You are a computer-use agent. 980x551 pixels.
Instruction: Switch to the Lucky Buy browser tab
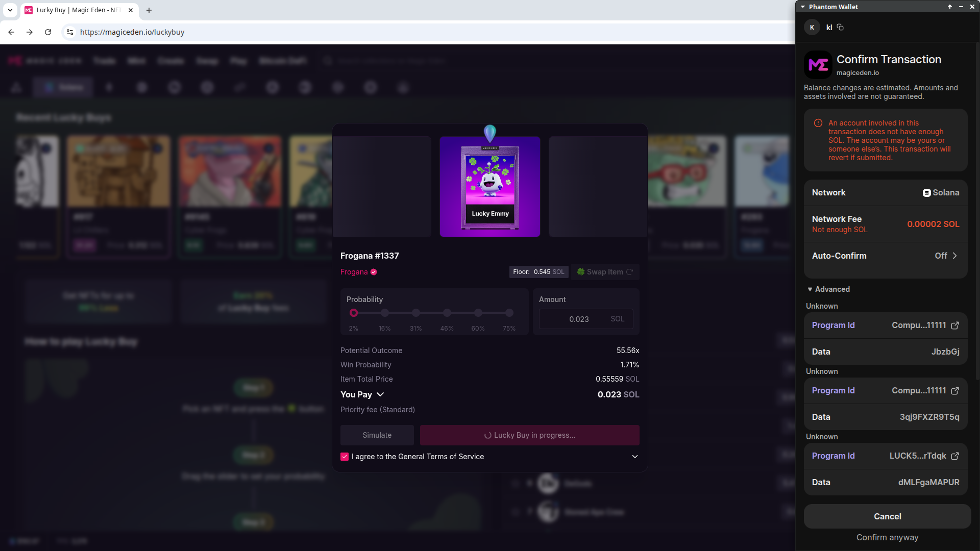(77, 10)
